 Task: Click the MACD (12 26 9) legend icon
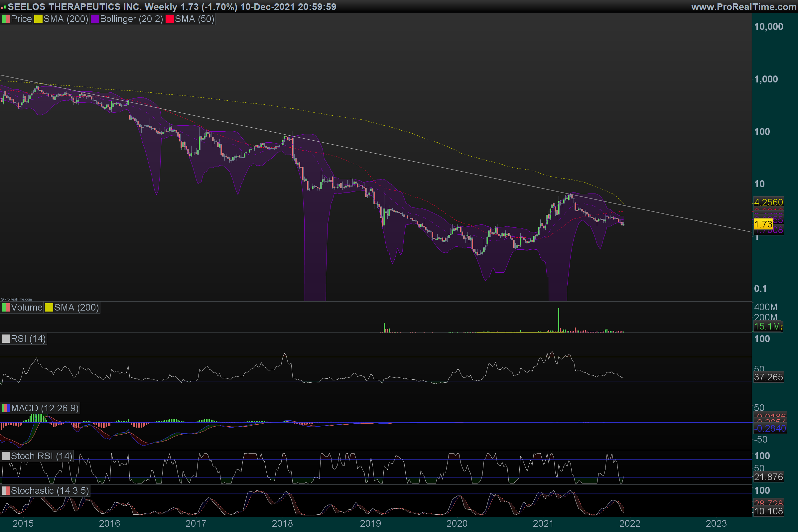(6, 408)
